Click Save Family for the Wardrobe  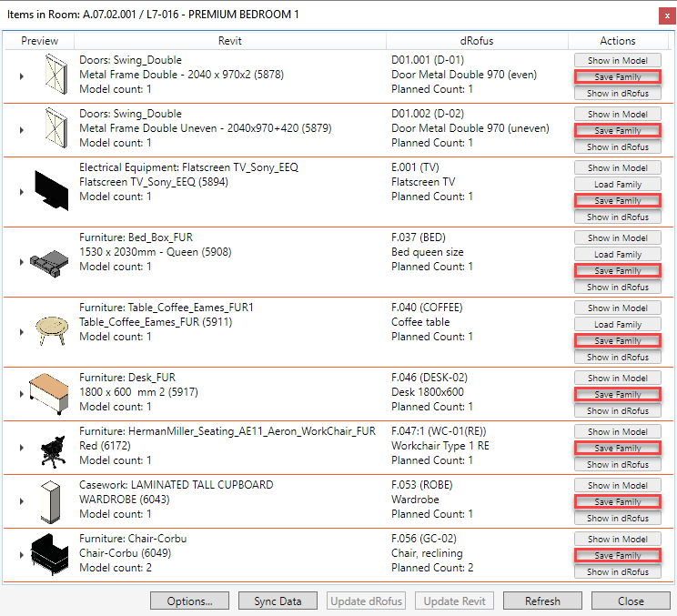617,502
